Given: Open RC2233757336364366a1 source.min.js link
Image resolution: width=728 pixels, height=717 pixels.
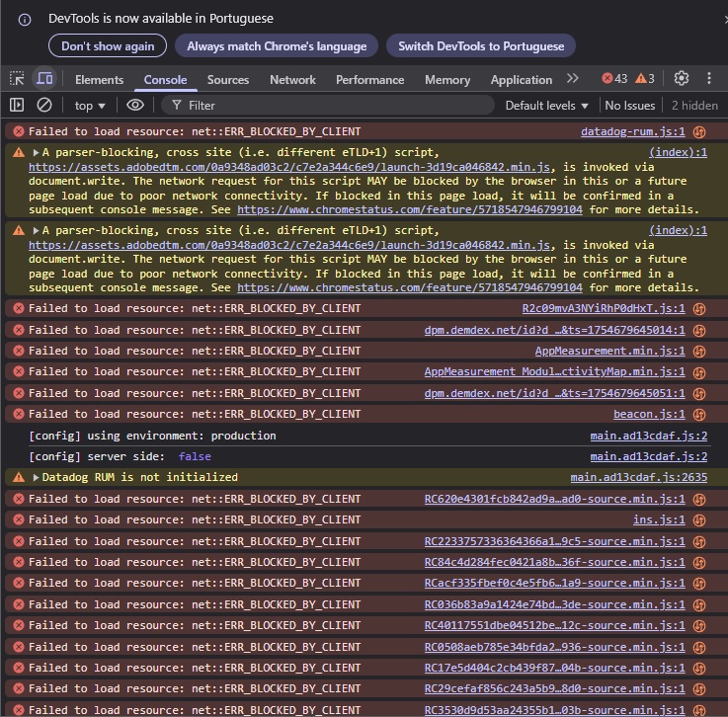Looking at the screenshot, I should pyautogui.click(x=555, y=541).
